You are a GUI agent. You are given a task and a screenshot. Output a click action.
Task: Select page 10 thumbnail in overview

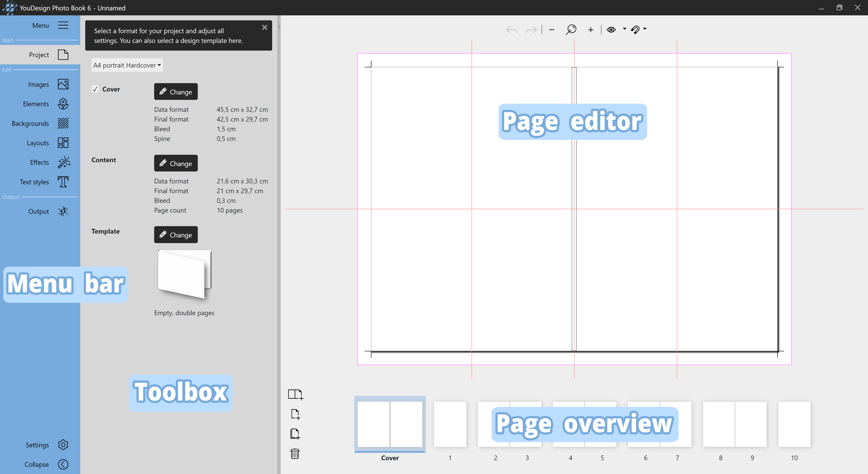[794, 425]
